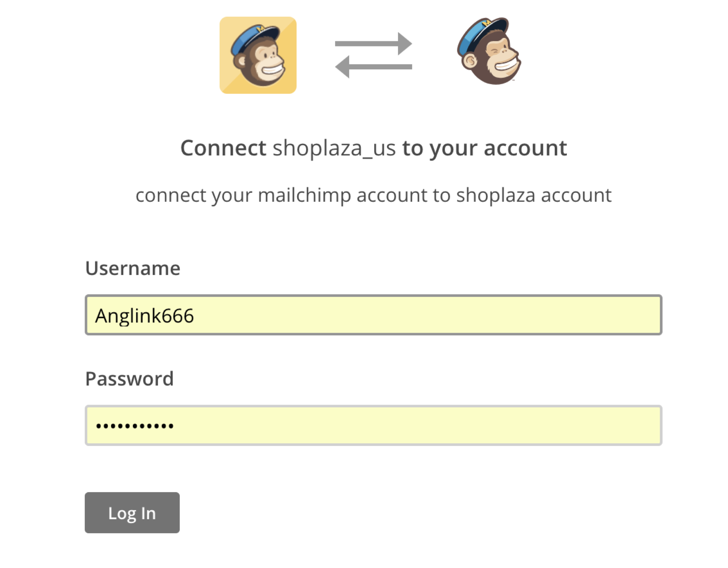Click the Password label
Image resolution: width=728 pixels, height=568 pixels.
(x=129, y=379)
